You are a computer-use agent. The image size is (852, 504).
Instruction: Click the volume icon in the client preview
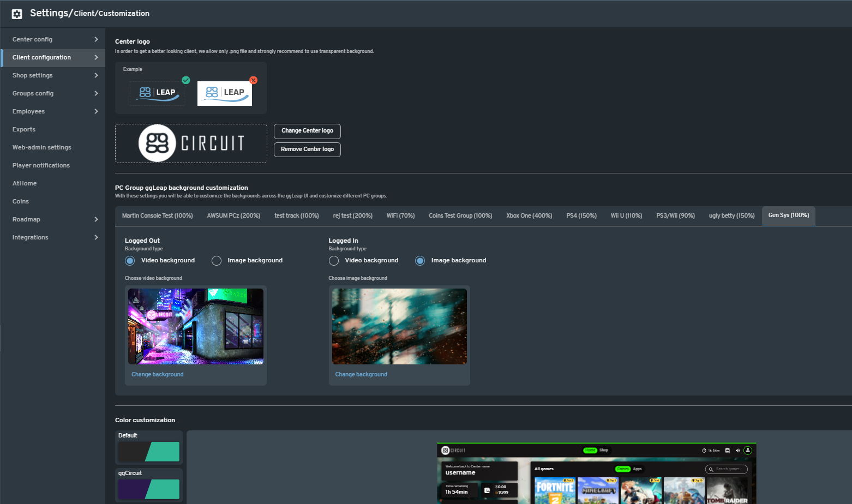[x=737, y=451]
